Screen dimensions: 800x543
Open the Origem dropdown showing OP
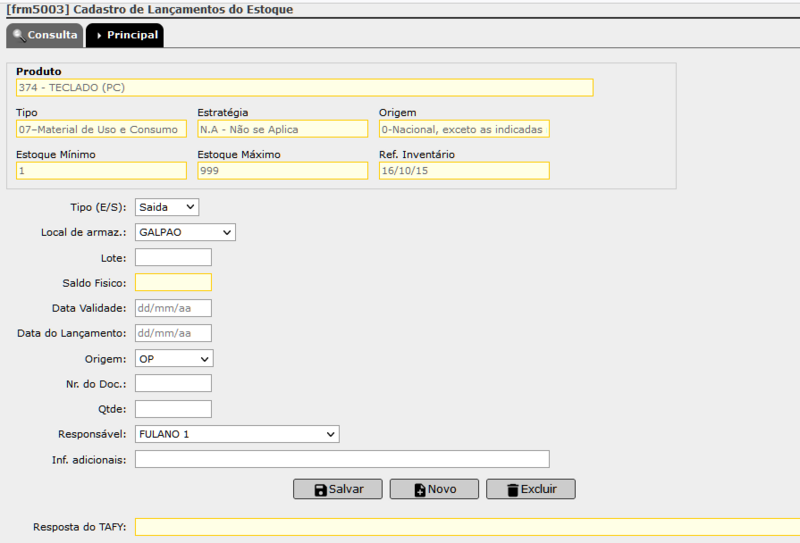click(x=174, y=359)
